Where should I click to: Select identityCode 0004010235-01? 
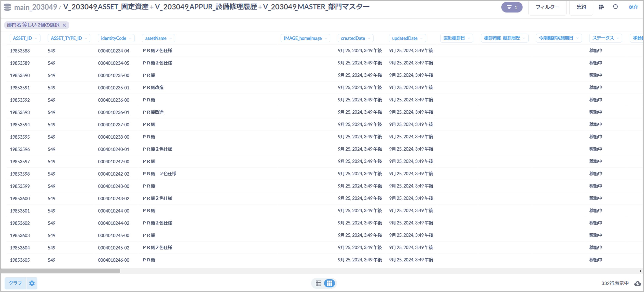[x=114, y=88]
